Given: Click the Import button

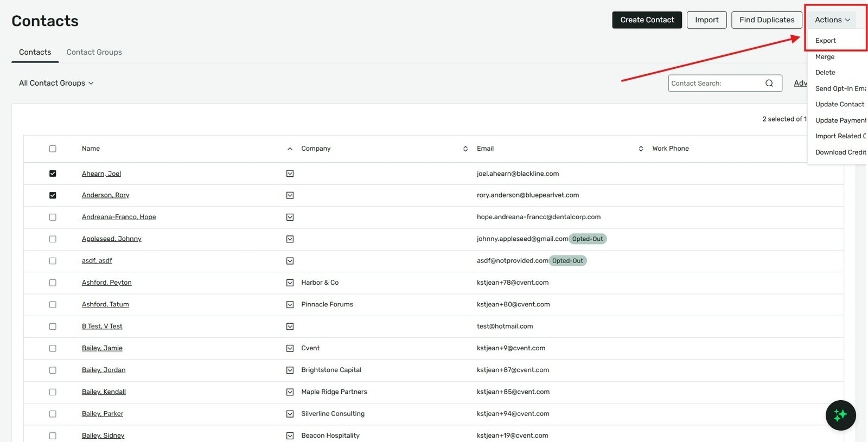Looking at the screenshot, I should click(707, 20).
